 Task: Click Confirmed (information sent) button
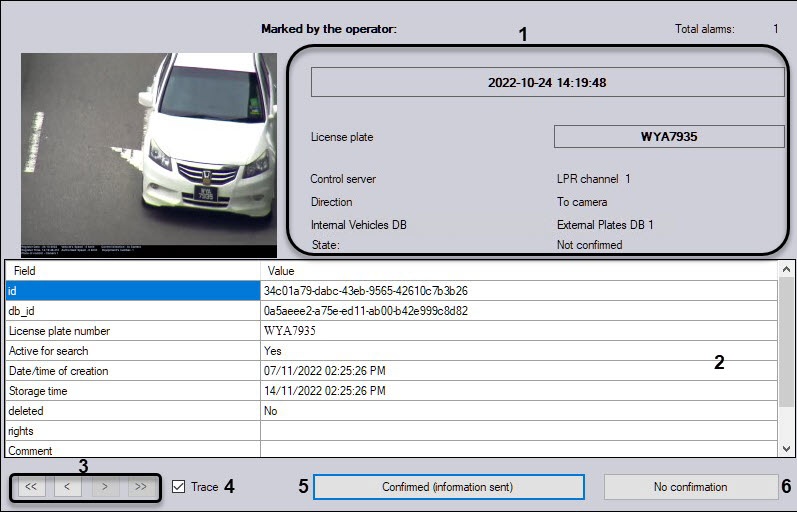click(448, 487)
